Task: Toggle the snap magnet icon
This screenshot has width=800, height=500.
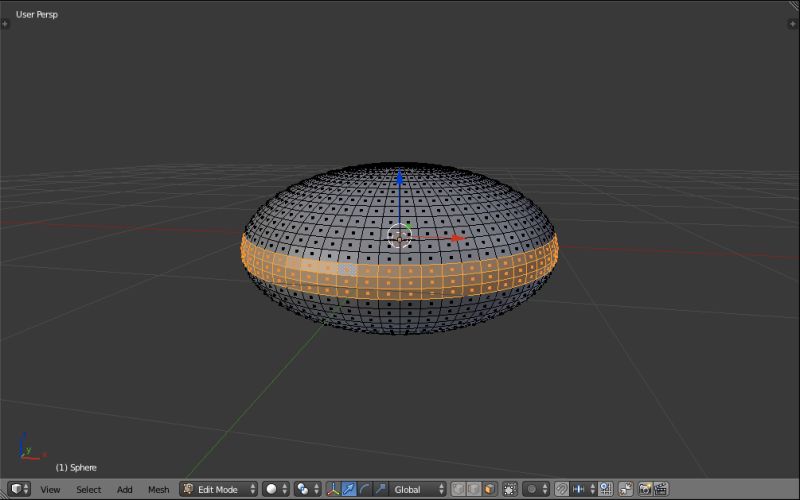Action: [x=562, y=489]
